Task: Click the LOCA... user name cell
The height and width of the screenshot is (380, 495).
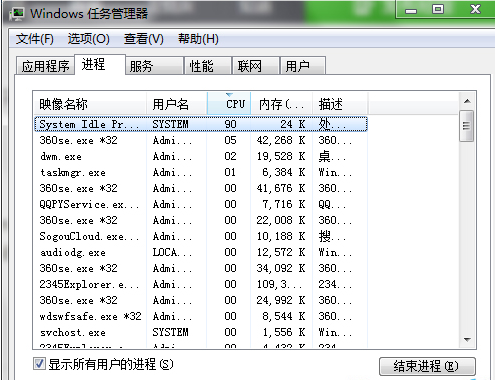Action: pos(172,252)
